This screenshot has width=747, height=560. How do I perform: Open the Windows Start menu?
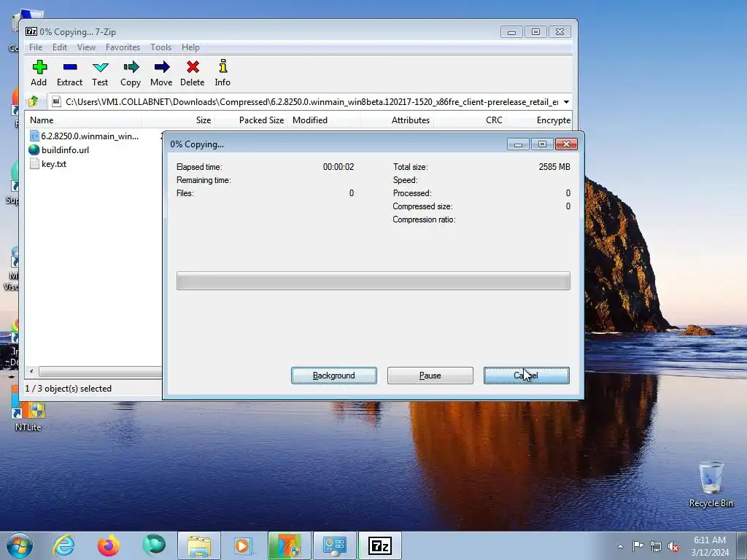[20, 545]
